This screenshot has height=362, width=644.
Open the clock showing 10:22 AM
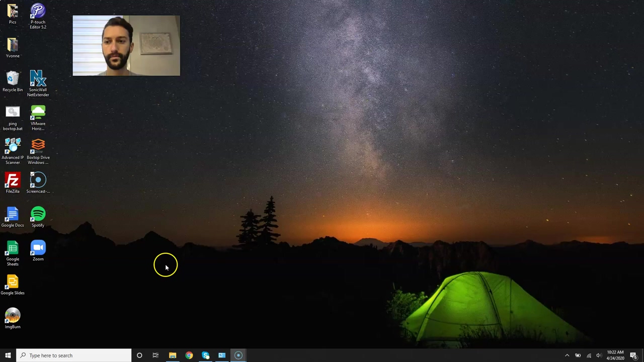[x=615, y=355]
